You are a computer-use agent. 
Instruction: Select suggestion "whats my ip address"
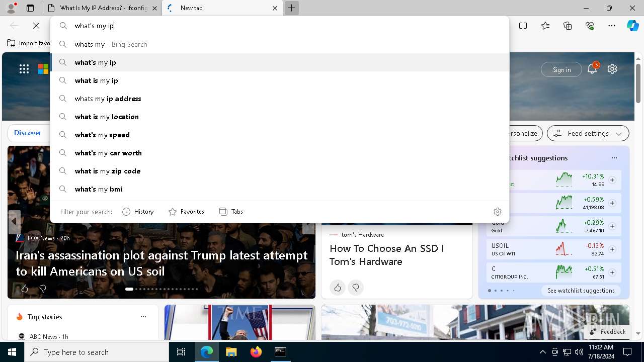point(280,99)
